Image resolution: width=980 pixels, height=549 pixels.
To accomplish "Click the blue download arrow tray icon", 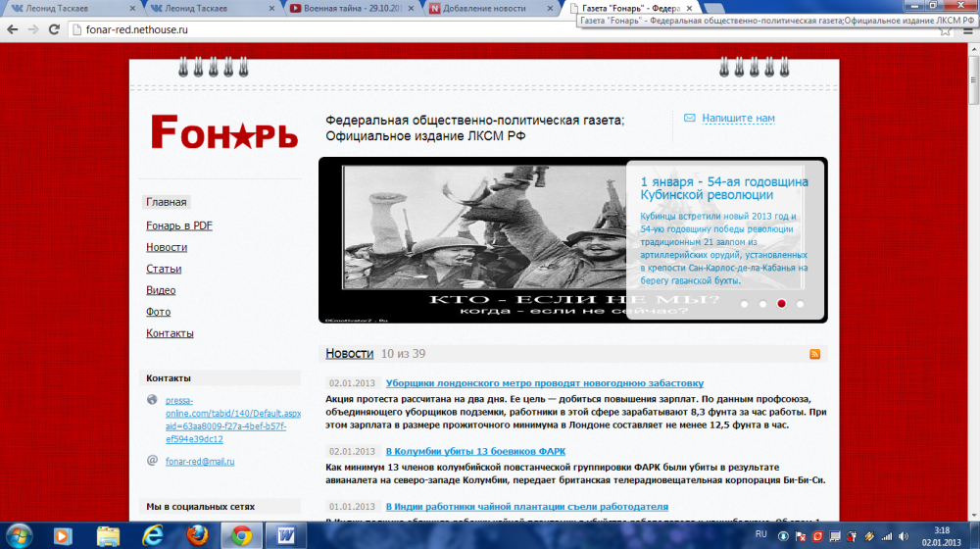I will pos(782,536).
